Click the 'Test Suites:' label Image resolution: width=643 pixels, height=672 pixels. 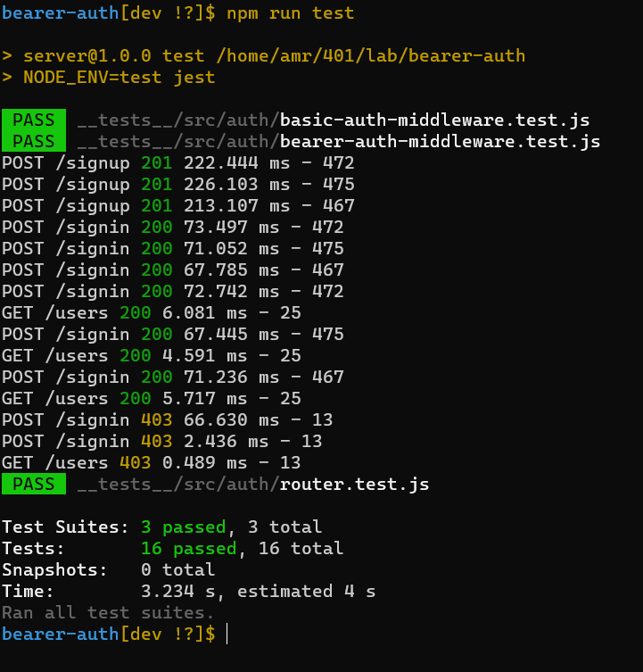click(65, 527)
